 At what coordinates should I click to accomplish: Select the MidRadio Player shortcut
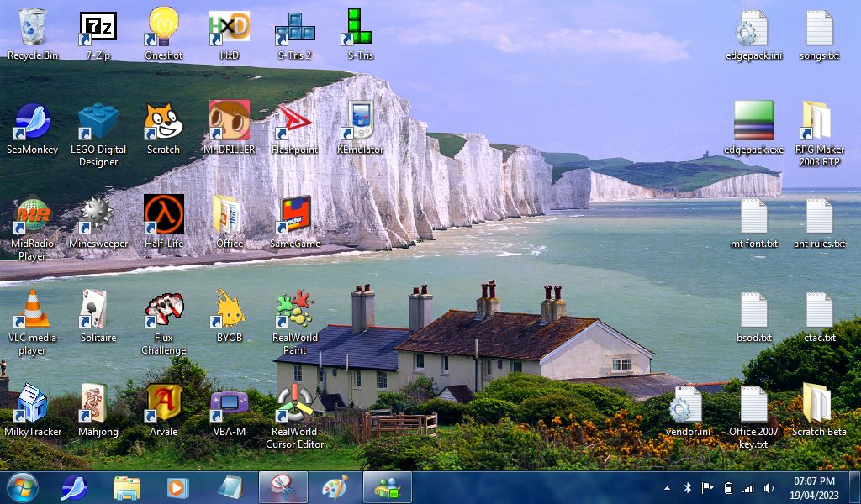(33, 215)
